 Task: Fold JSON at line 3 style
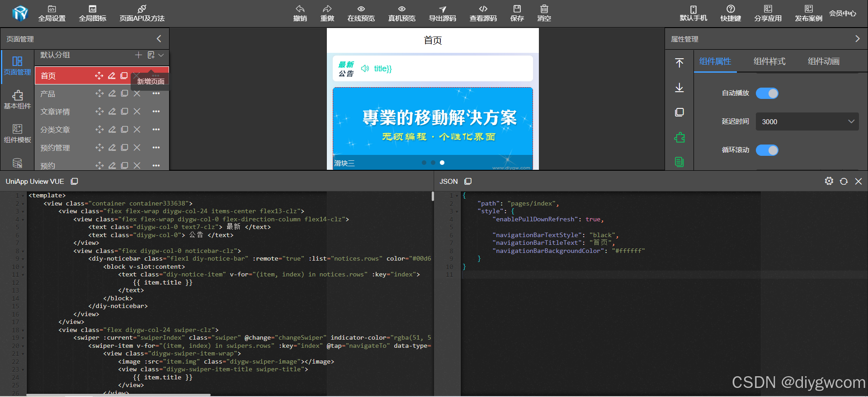click(x=457, y=211)
